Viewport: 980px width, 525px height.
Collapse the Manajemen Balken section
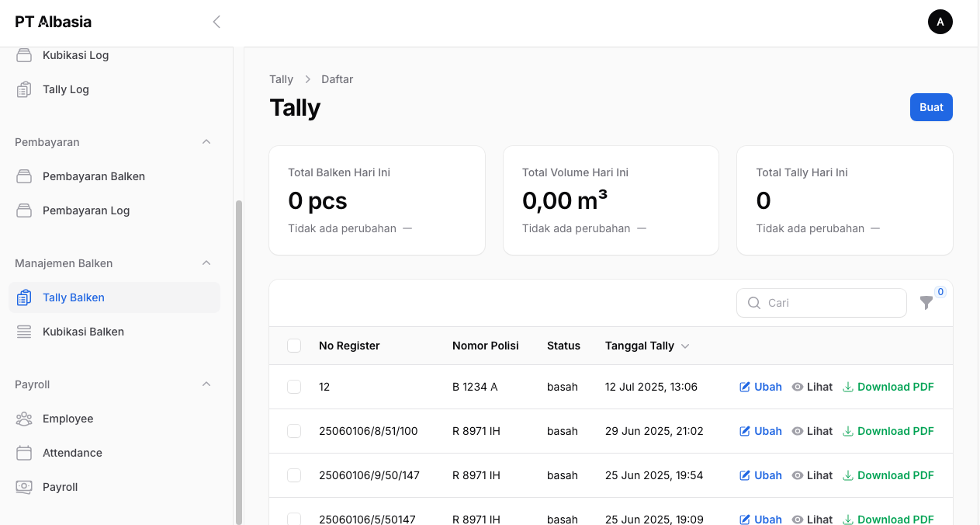pyautogui.click(x=206, y=263)
